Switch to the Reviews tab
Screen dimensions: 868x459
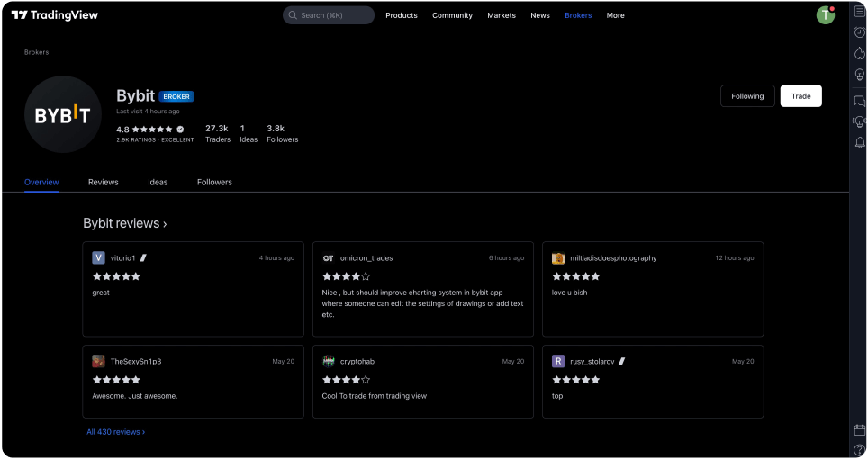coord(103,182)
